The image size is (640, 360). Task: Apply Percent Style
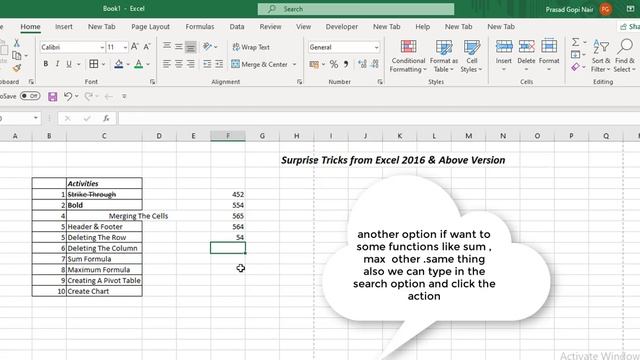click(x=334, y=64)
